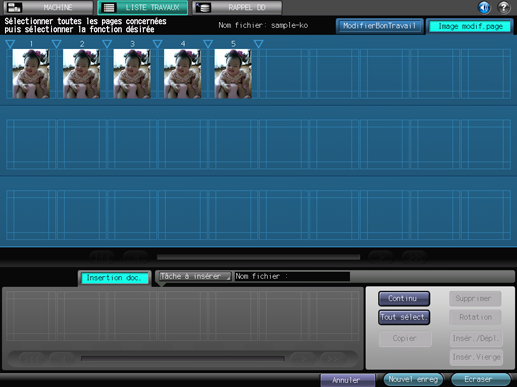Click Ecraser to overwrite
This screenshot has width=517, height=387.
(480, 379)
